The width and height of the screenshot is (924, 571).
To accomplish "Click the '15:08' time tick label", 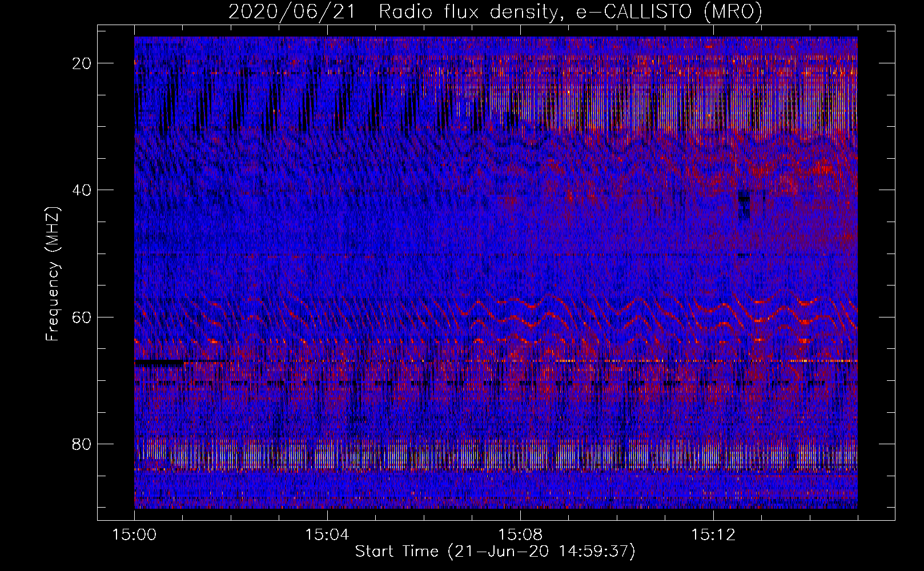I will (x=520, y=535).
